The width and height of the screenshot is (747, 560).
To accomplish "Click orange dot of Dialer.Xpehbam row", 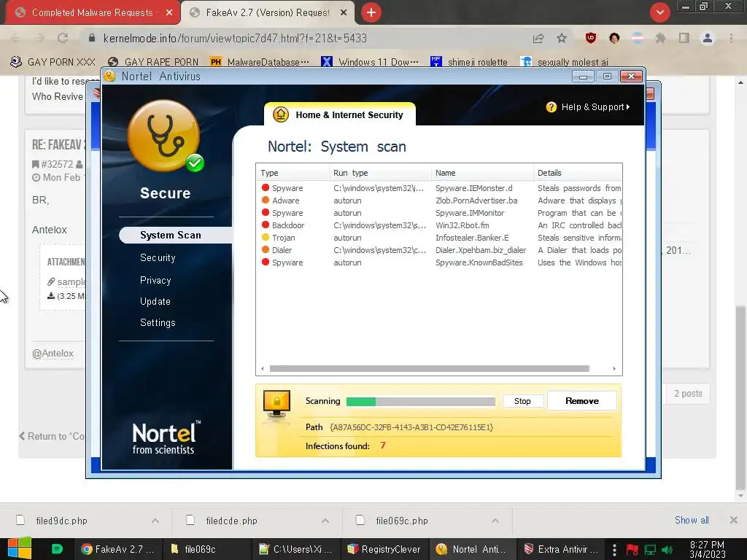I will point(266,249).
